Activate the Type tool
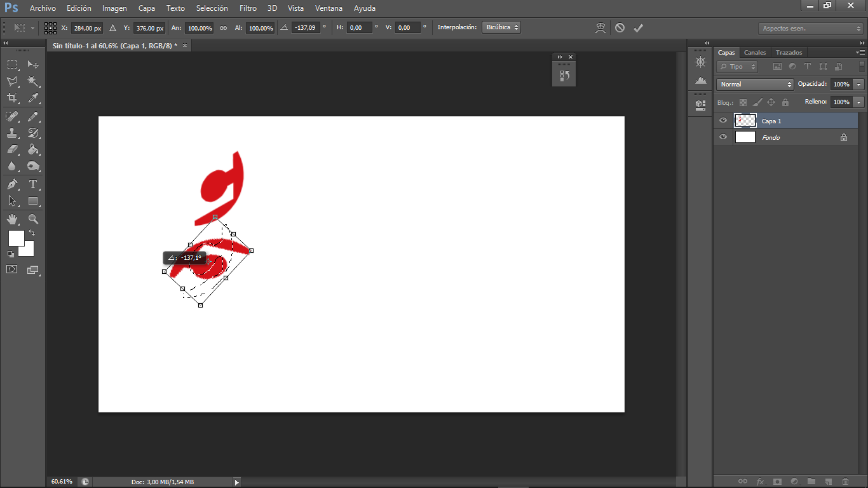The width and height of the screenshot is (868, 488). tap(33, 184)
